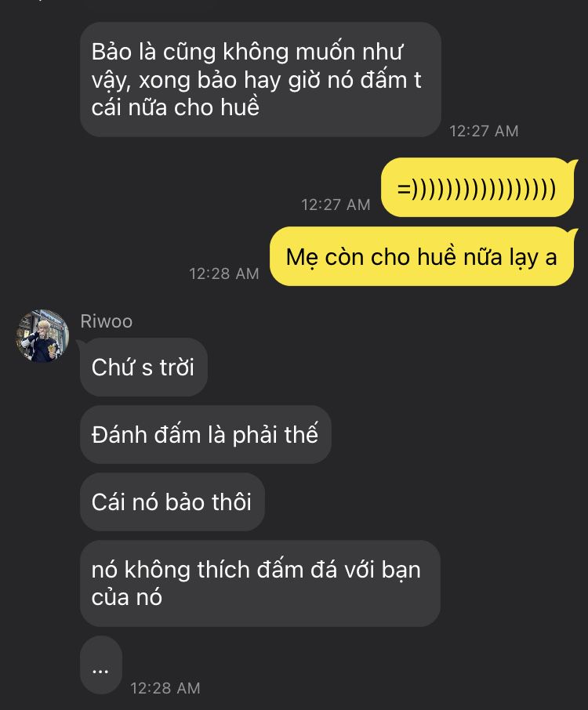Screen dimensions: 588x710
Task: Tap the 'Đánh đấm là phải thế' bubble
Action: click(x=205, y=434)
